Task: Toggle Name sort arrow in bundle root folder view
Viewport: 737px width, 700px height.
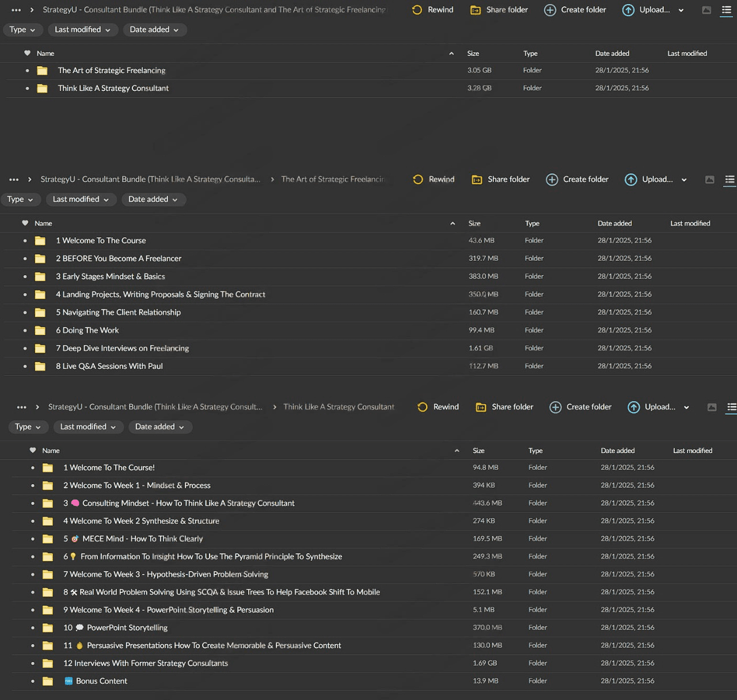Action: point(451,54)
